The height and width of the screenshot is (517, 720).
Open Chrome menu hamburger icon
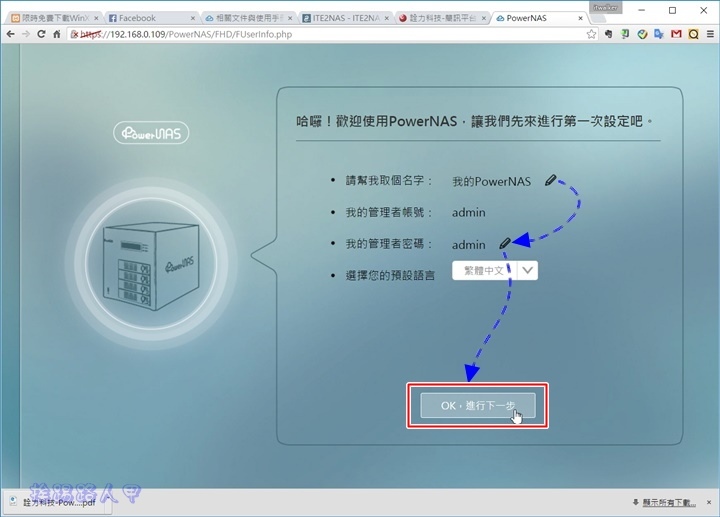(x=710, y=34)
